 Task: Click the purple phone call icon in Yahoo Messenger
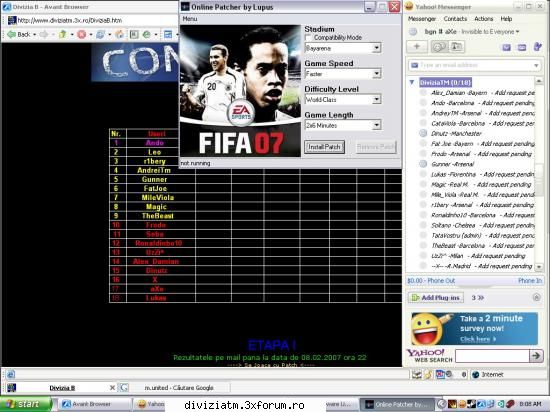click(537, 47)
